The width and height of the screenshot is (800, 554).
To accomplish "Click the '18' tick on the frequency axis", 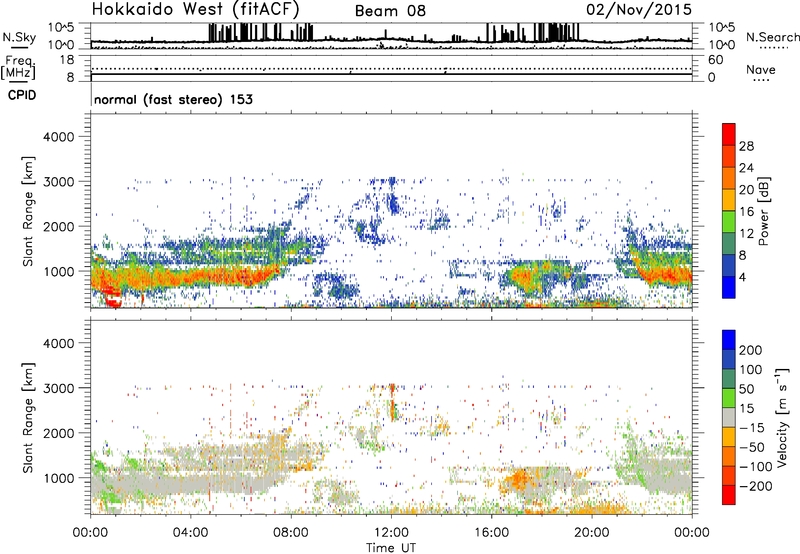I will [67, 60].
